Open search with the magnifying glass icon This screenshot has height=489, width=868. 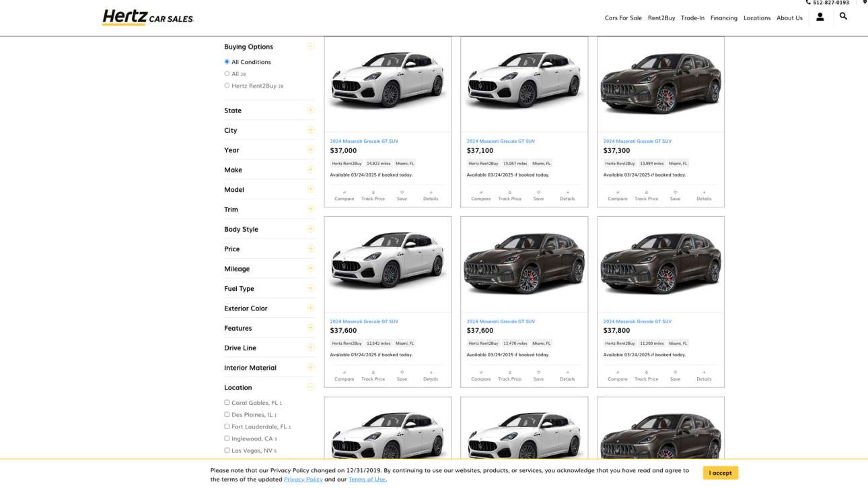click(x=843, y=16)
